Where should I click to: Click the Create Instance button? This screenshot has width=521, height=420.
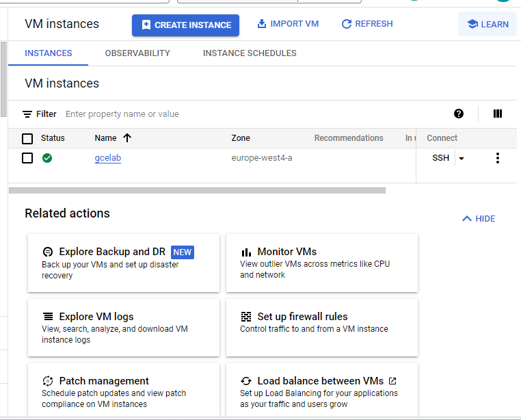pyautogui.click(x=185, y=25)
